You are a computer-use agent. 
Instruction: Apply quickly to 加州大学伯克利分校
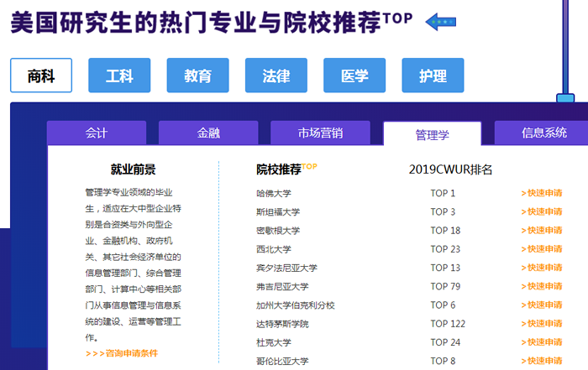542,305
